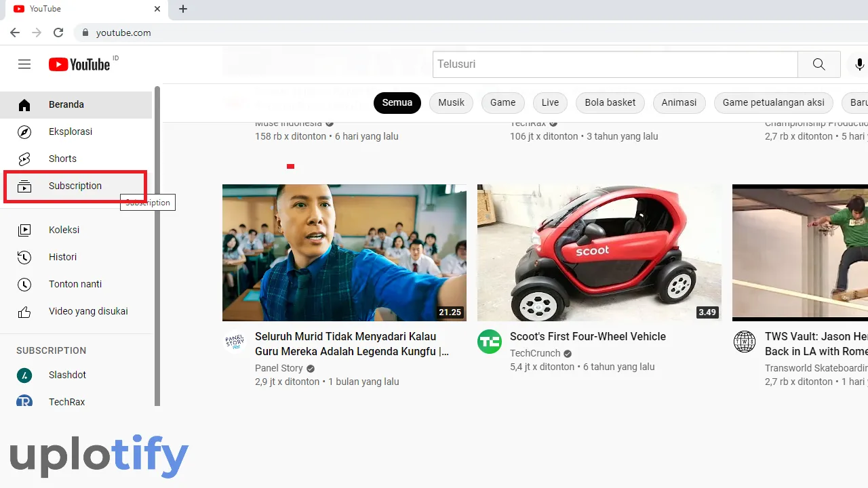Click the YouTube logo
The height and width of the screenshot is (488, 868).
pos(79,64)
